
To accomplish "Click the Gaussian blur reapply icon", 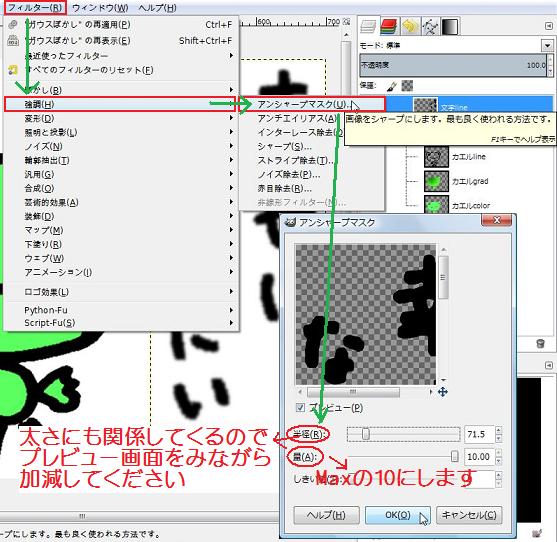I will [13, 25].
